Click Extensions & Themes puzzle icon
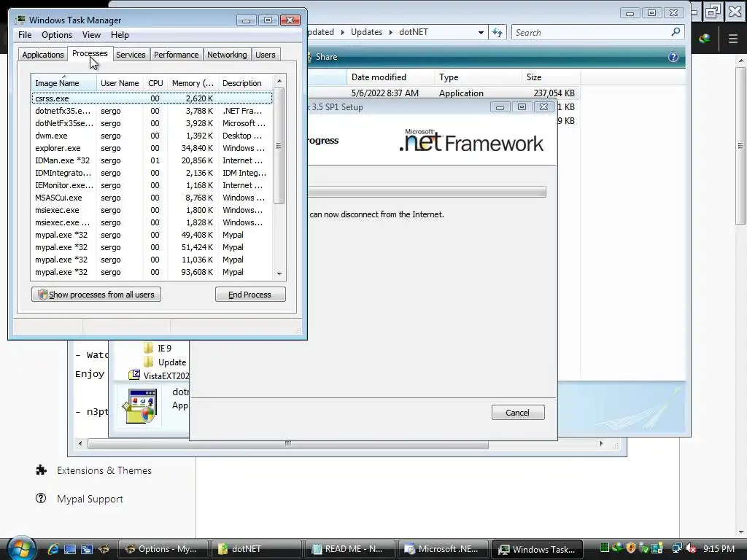 pyautogui.click(x=42, y=470)
